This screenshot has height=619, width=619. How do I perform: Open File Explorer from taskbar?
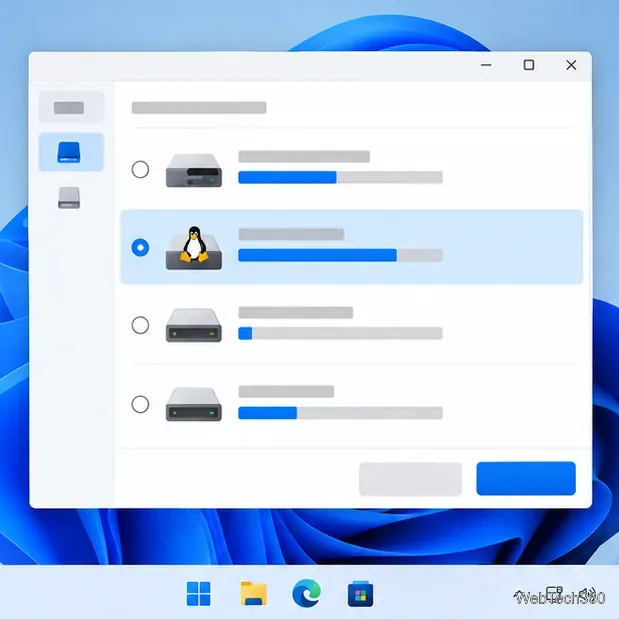[253, 593]
